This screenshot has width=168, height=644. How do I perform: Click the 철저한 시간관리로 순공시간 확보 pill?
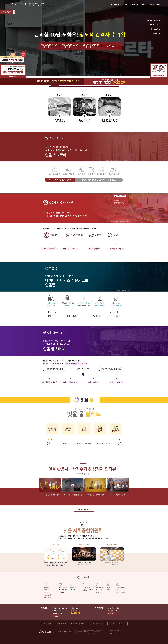click(111, 369)
